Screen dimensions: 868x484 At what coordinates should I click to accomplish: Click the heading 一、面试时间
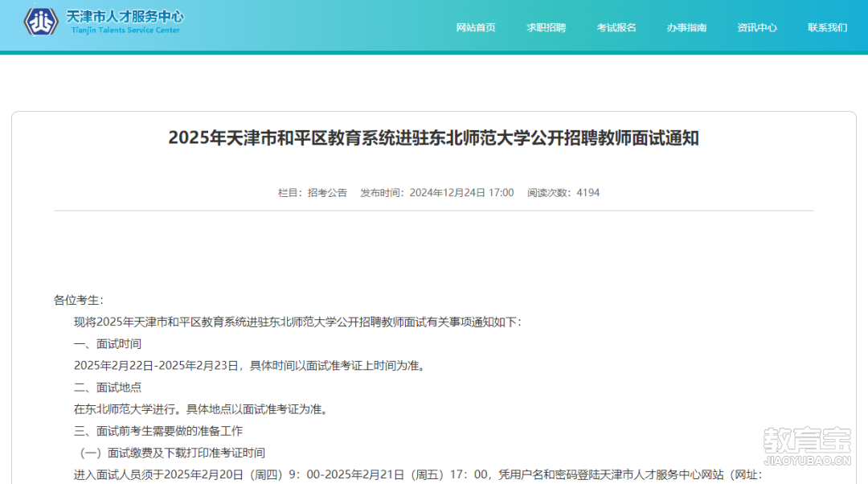coord(108,344)
